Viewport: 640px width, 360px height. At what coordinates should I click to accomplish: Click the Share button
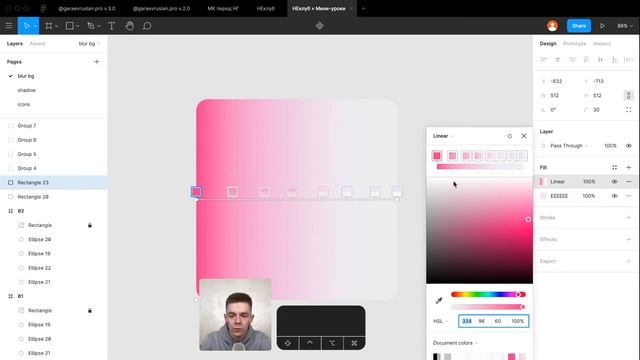pyautogui.click(x=579, y=26)
